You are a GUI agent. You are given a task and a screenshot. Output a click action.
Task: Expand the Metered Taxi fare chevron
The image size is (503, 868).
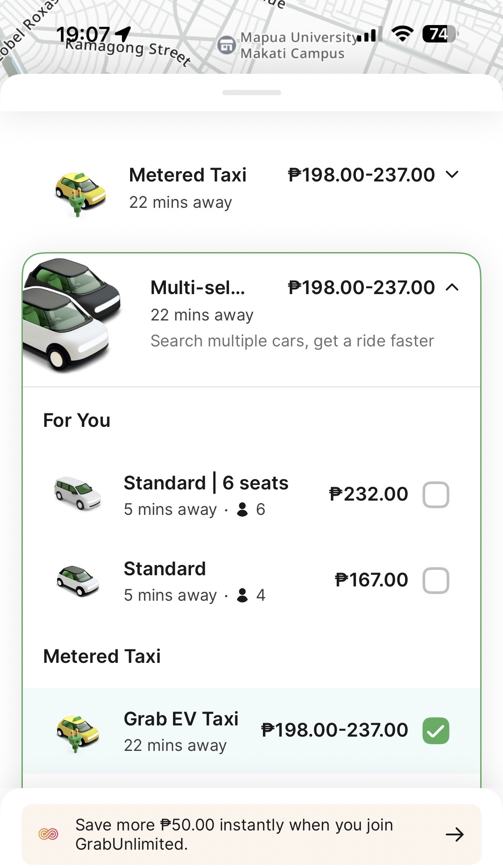(452, 175)
